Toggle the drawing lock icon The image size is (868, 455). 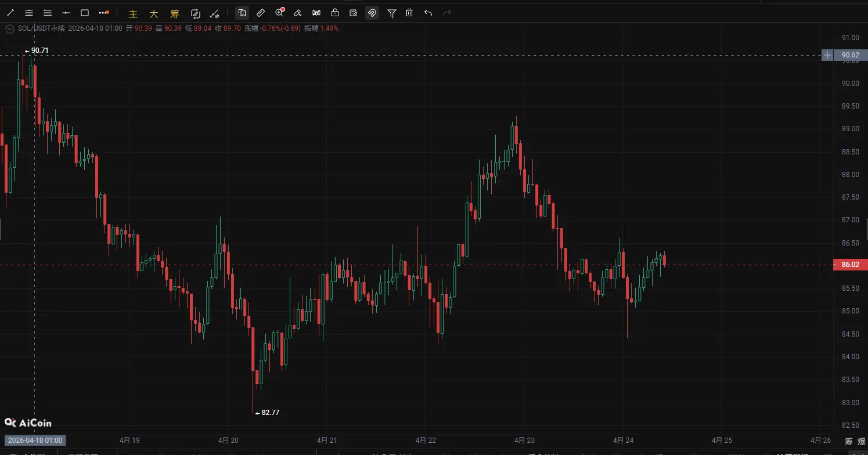[x=335, y=13]
